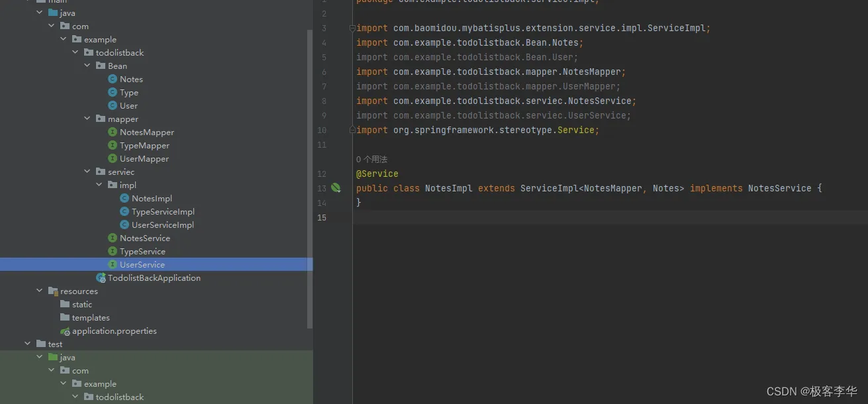The height and width of the screenshot is (404, 868).
Task: Click the project tree vertical scrollbar
Action: click(310, 179)
